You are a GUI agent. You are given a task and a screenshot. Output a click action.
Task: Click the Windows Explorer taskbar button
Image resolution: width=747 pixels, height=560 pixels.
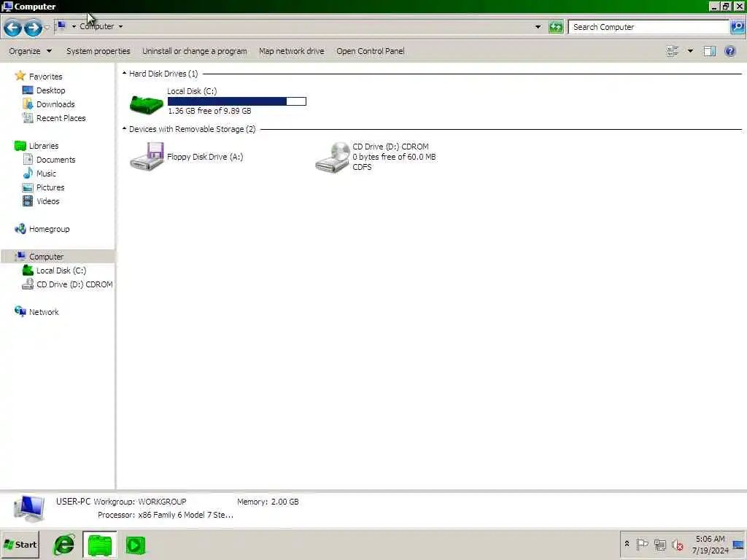coord(99,545)
